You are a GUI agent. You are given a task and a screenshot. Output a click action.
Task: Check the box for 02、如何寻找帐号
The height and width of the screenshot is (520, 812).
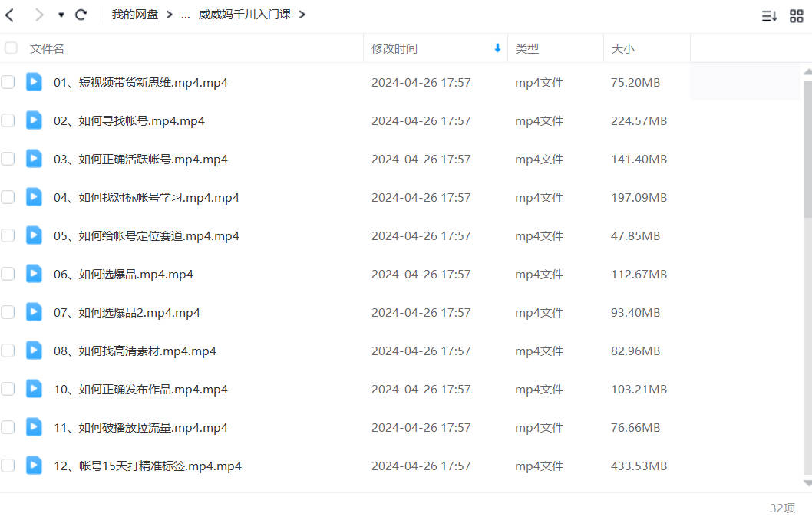8,120
